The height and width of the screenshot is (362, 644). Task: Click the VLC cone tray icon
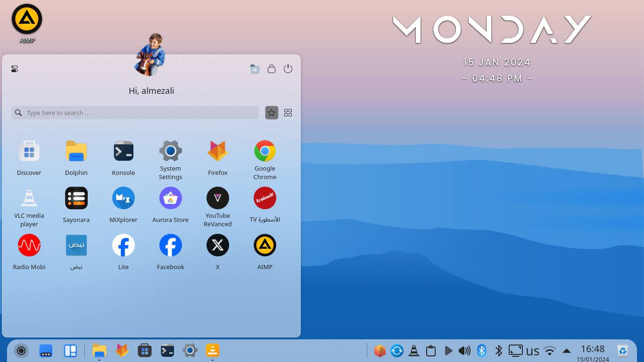coord(414,351)
